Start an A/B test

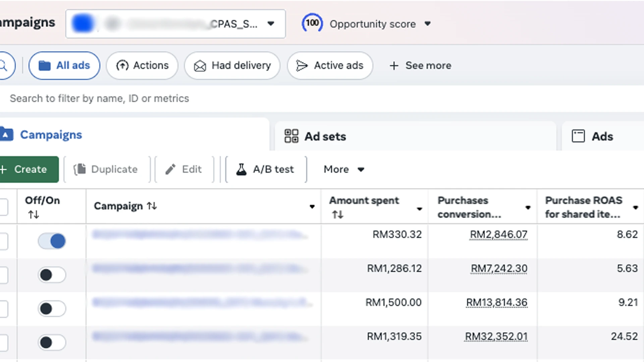pos(266,169)
